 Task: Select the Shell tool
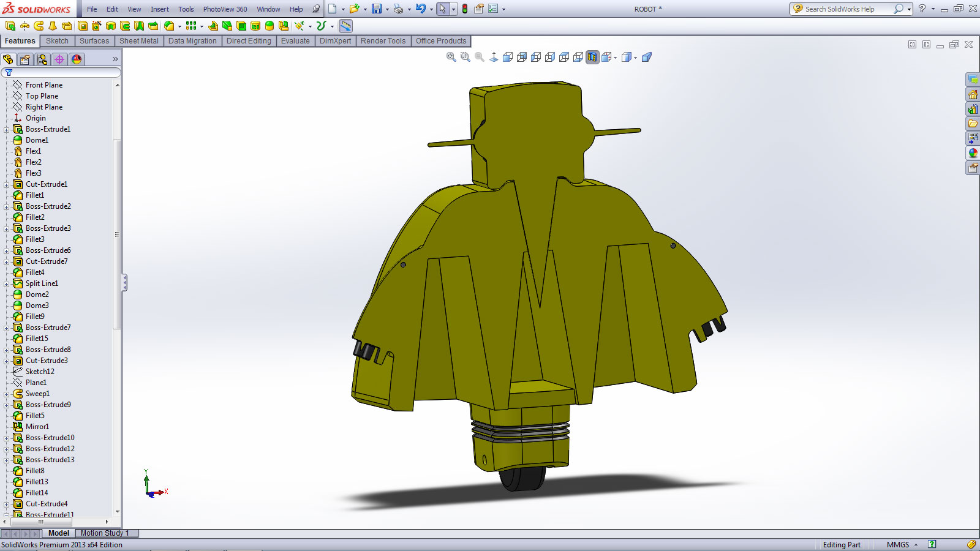pyautogui.click(x=241, y=26)
